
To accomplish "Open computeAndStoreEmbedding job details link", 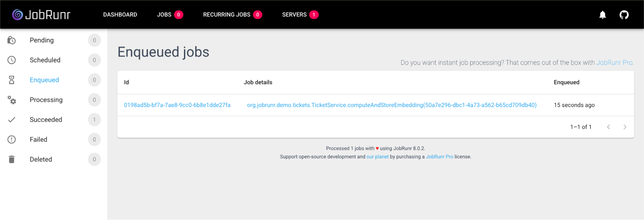I will click(x=392, y=105).
